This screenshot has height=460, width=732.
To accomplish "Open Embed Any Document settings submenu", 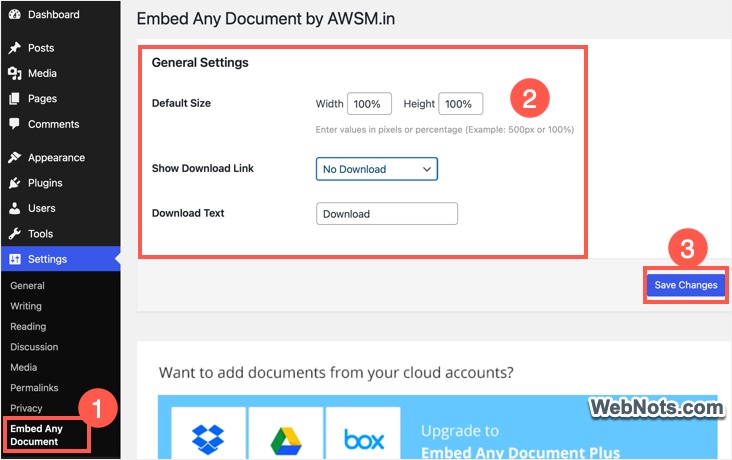I will point(36,435).
